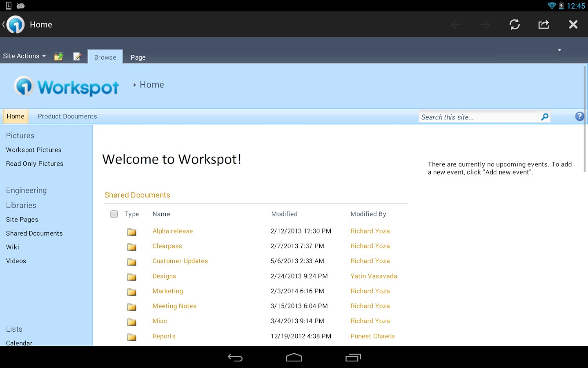The width and height of the screenshot is (588, 368).
Task: Click the Edit page icon
Action: (x=77, y=56)
